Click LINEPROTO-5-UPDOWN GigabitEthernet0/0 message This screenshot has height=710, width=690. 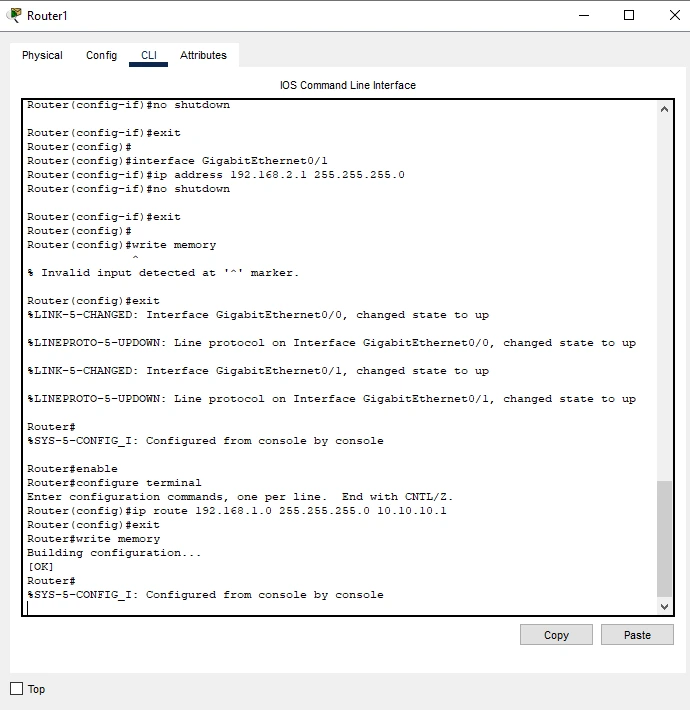coord(331,343)
